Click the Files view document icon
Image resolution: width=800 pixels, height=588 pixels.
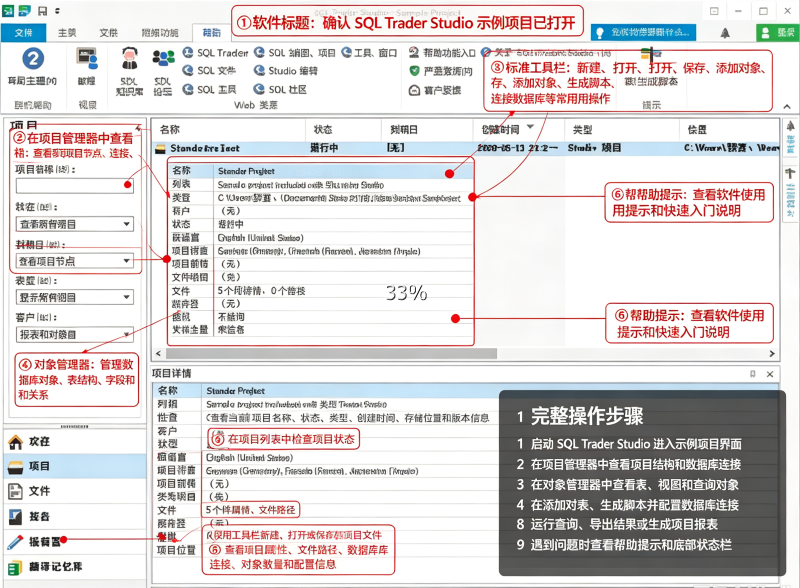[16, 492]
